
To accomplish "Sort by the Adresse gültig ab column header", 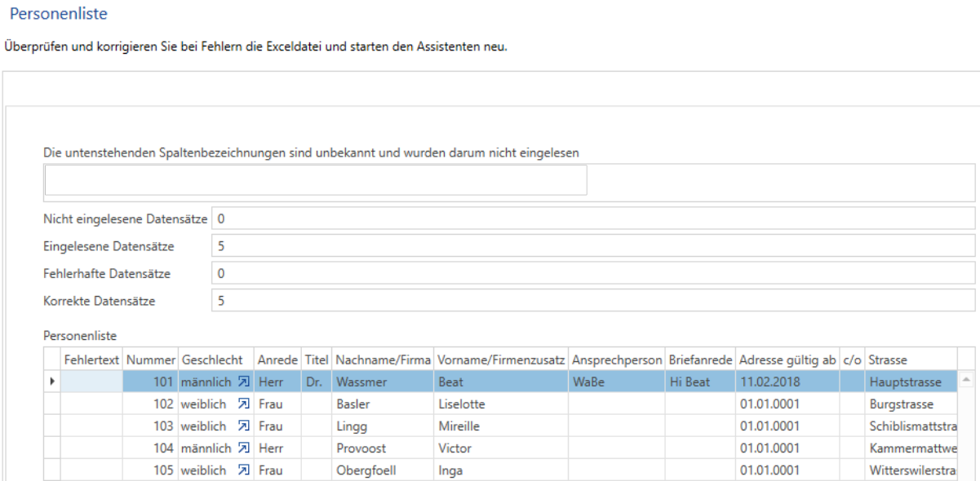I will point(787,360).
